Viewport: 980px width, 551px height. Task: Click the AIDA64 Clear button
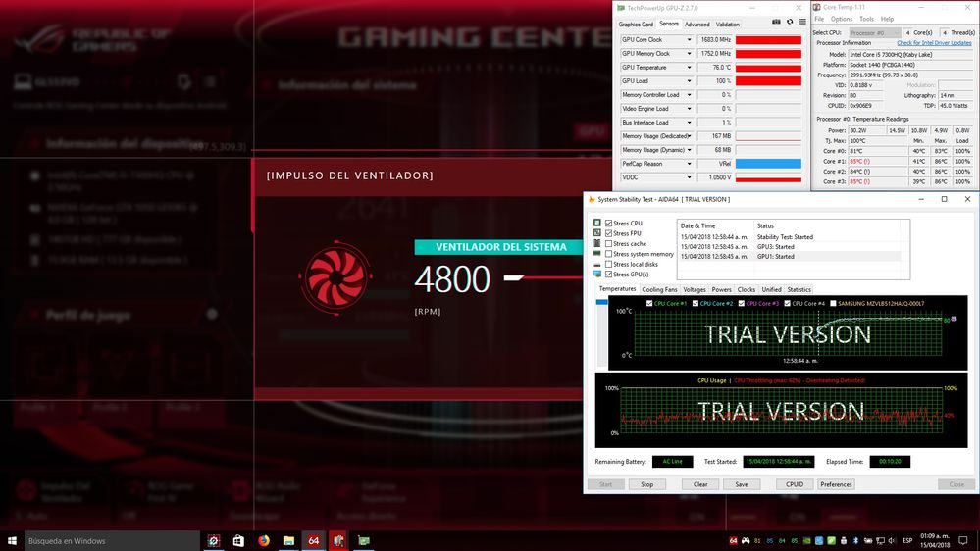tap(700, 484)
